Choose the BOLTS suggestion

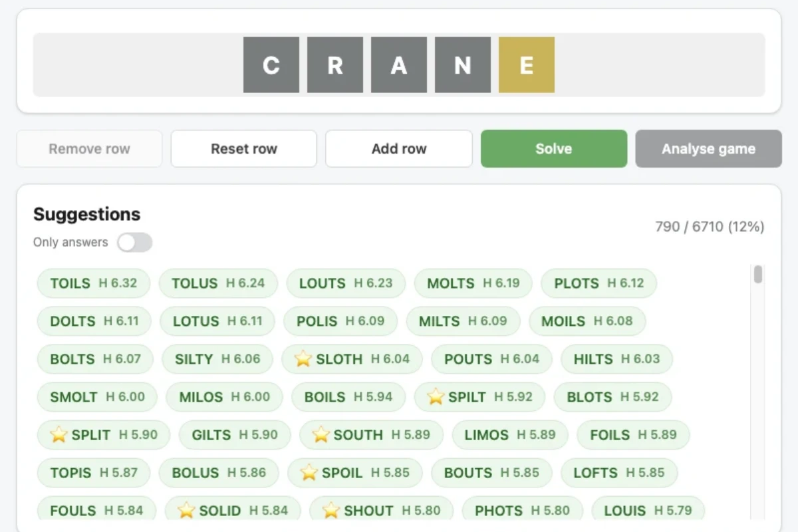95,359
